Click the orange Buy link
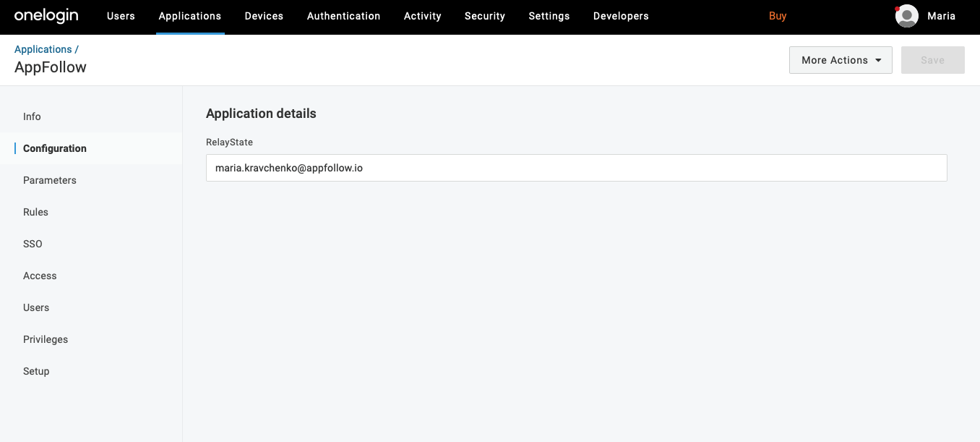The image size is (980, 442). [778, 16]
